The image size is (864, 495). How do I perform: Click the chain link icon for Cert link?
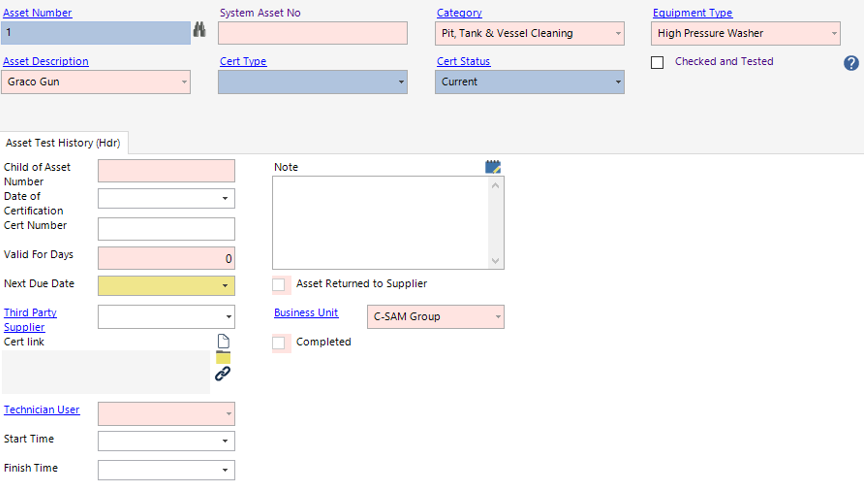223,374
